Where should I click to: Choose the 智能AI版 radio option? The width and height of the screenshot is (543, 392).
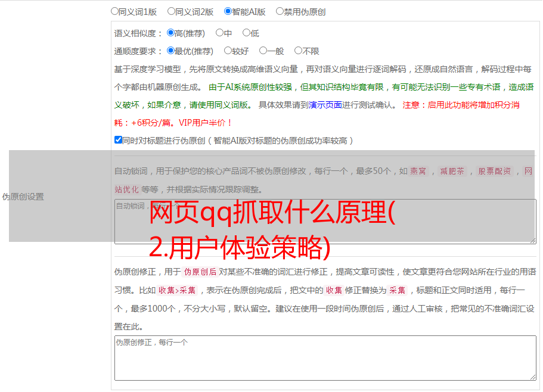click(x=228, y=11)
